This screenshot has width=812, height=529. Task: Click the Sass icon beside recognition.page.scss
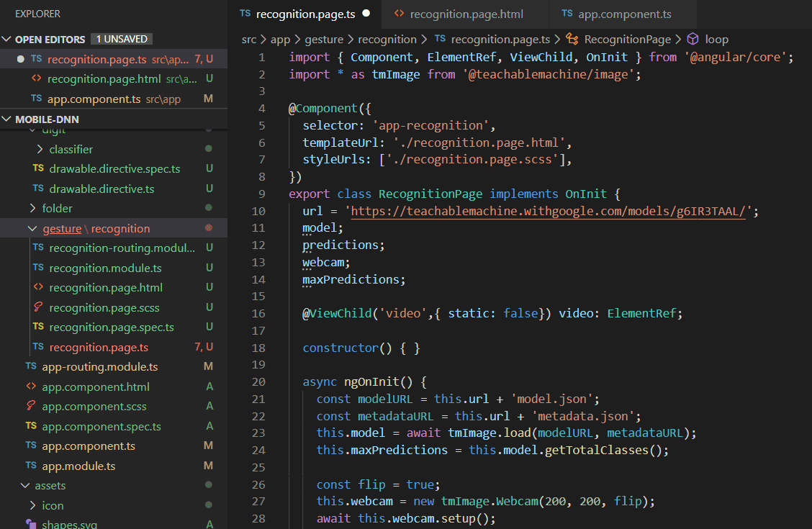38,307
